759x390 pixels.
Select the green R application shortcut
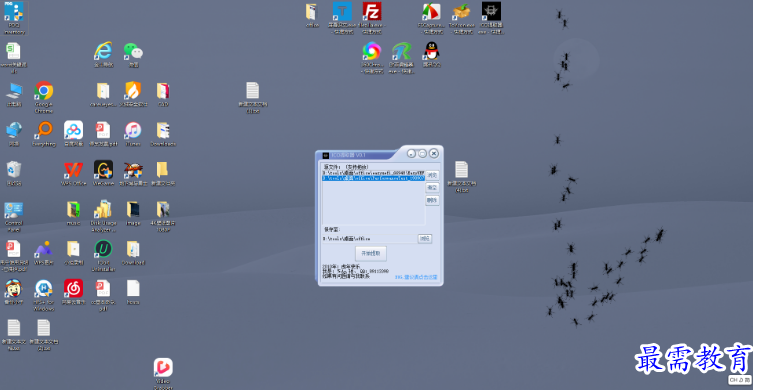point(402,51)
